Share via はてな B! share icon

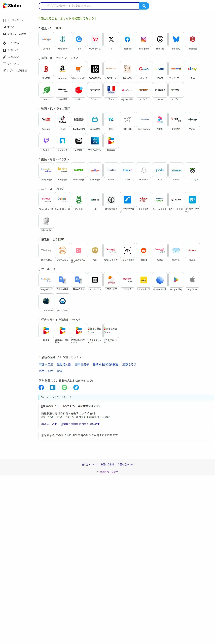53,388
